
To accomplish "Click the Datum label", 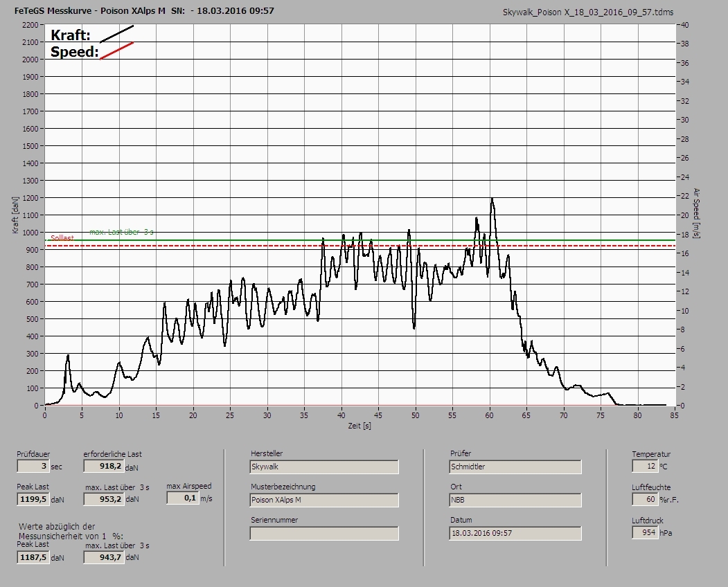I will (461, 520).
